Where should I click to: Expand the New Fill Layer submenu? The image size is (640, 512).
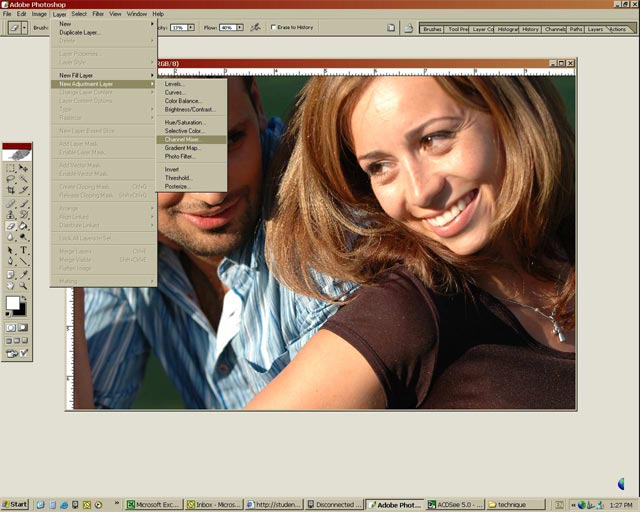pos(104,75)
